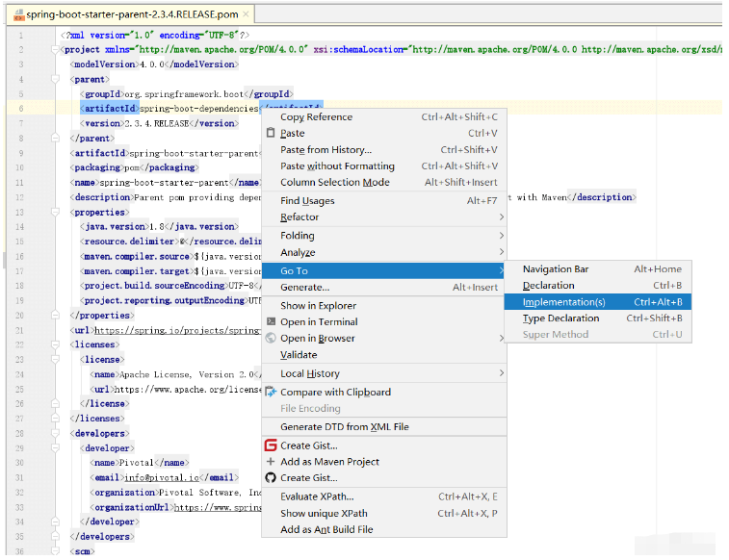
Task: Enable Column Selection Mode
Action: pyautogui.click(x=384, y=182)
